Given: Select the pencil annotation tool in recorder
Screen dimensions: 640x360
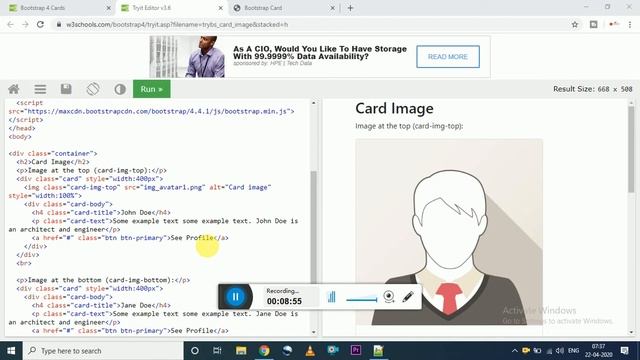Looking at the screenshot, I should click(x=408, y=297).
